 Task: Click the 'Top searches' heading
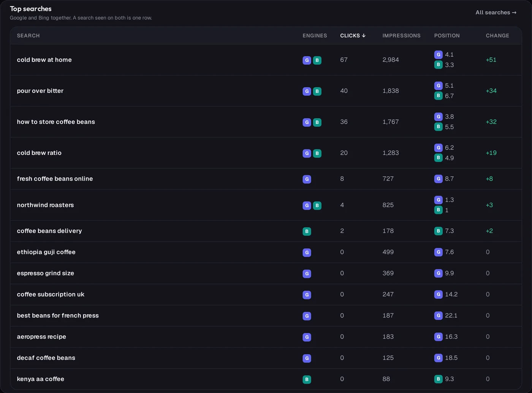coord(30,9)
